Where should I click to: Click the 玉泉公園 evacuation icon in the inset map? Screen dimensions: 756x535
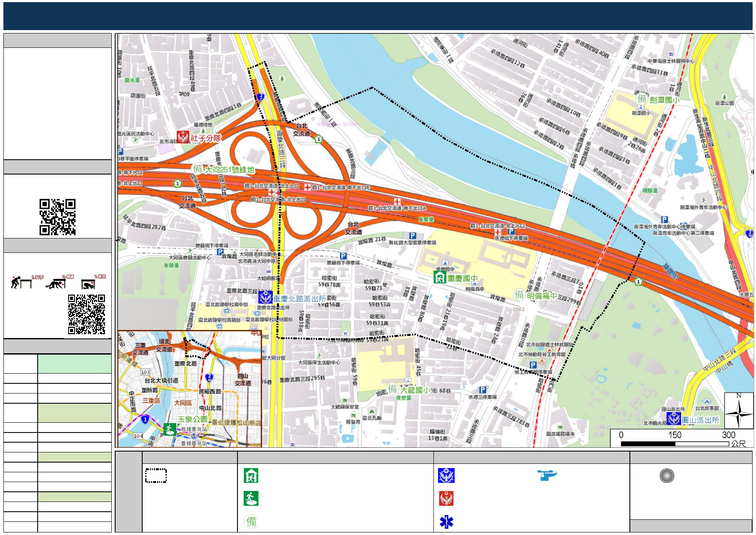point(170,429)
